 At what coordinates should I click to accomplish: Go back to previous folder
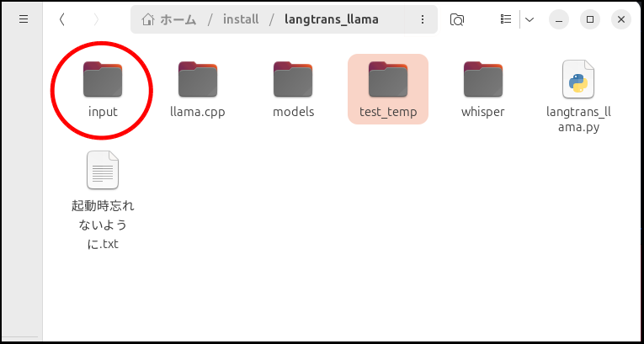[62, 19]
